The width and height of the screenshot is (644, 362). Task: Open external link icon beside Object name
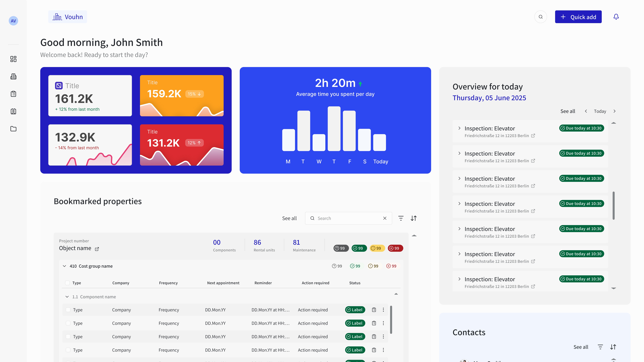tap(97, 249)
